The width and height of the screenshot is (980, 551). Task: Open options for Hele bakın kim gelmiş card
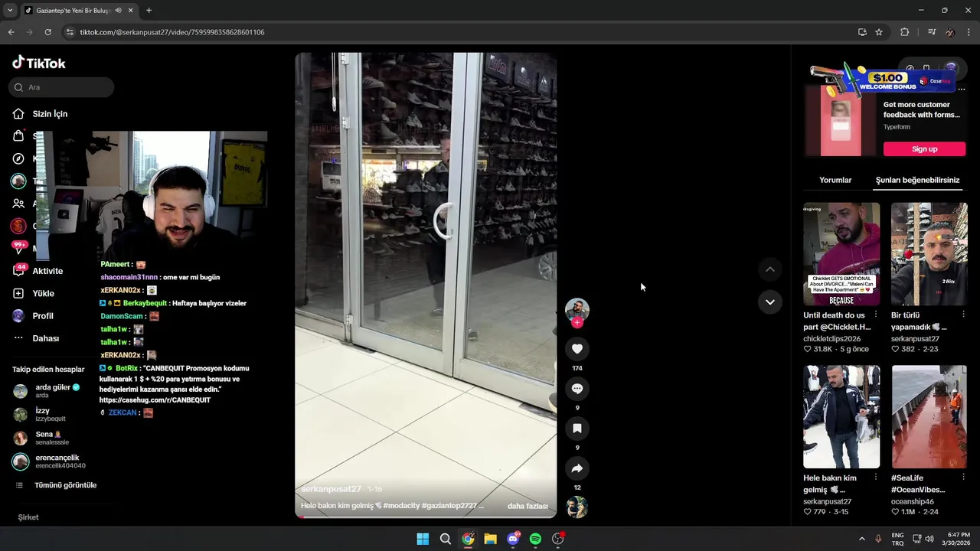pos(875,478)
